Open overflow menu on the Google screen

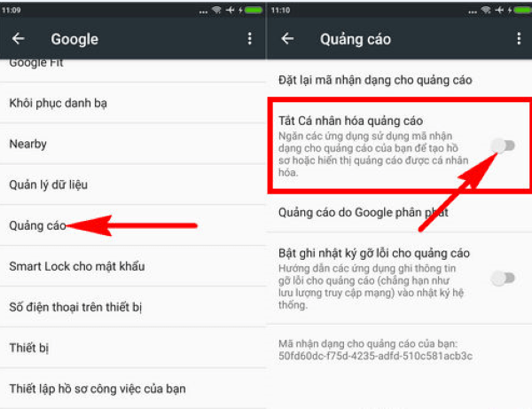[x=250, y=39]
